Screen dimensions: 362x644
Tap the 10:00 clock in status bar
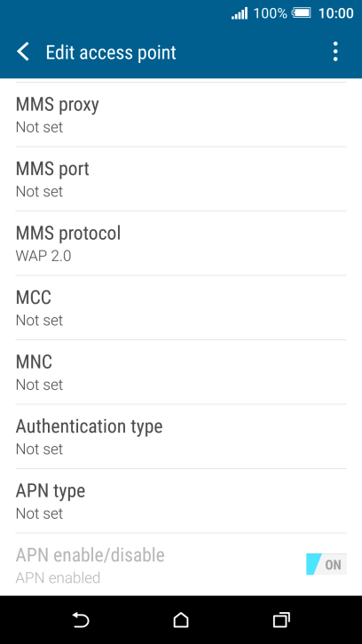tap(335, 13)
